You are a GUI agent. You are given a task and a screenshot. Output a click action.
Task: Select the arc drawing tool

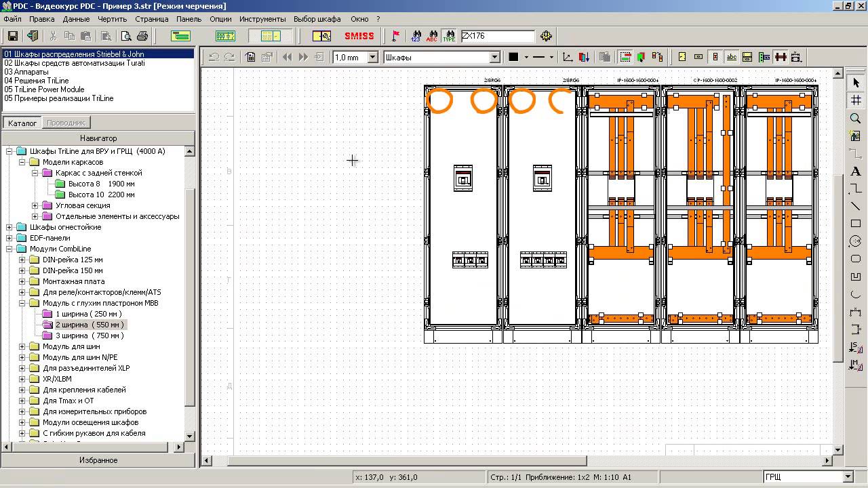point(856,294)
